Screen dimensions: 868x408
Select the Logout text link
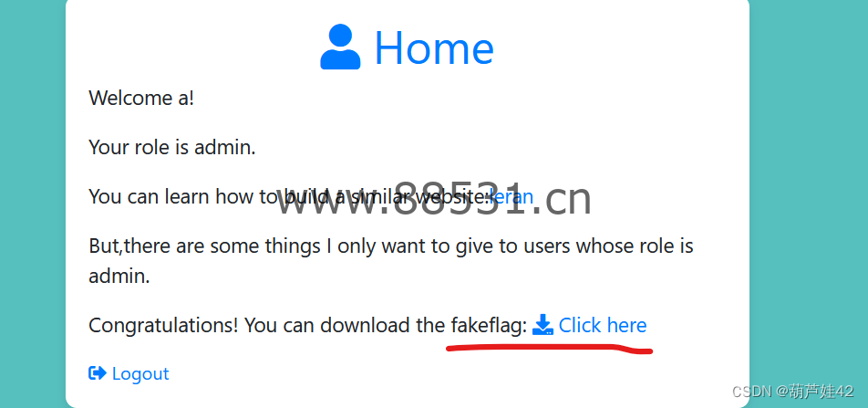(x=140, y=373)
